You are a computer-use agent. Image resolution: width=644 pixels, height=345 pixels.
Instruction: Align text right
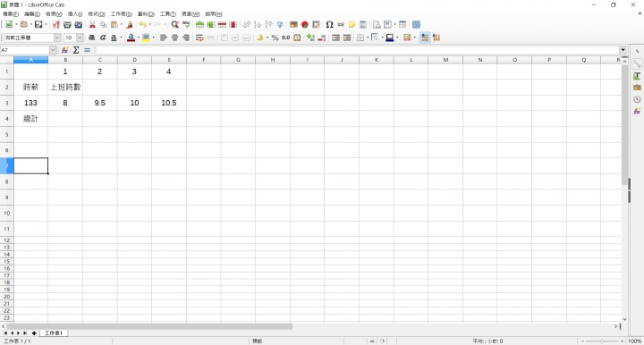186,38
